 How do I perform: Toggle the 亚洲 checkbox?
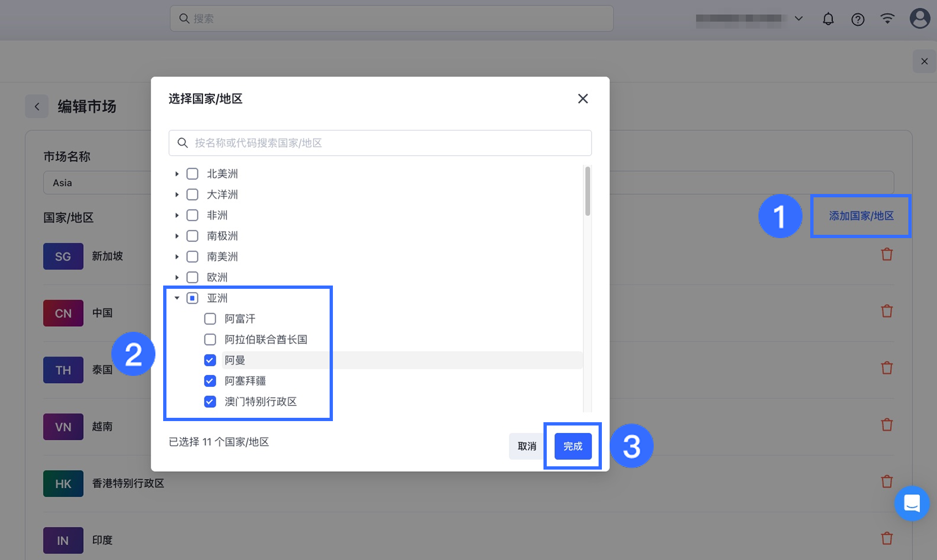pyautogui.click(x=192, y=298)
